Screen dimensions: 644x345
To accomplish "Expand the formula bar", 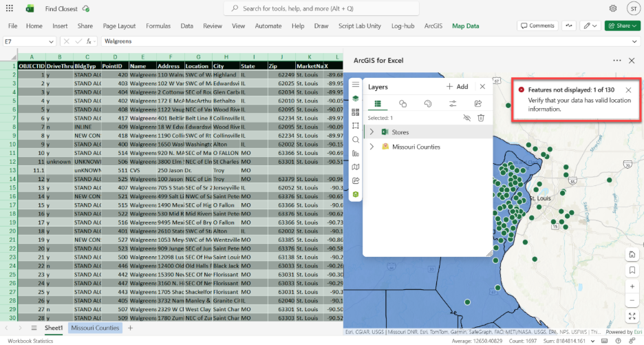I will pos(634,41).
